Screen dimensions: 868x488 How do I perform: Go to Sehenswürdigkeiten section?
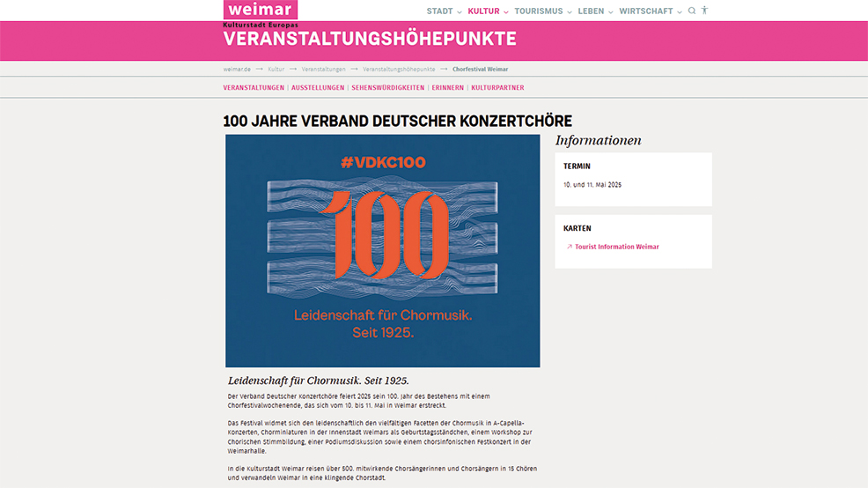point(387,88)
